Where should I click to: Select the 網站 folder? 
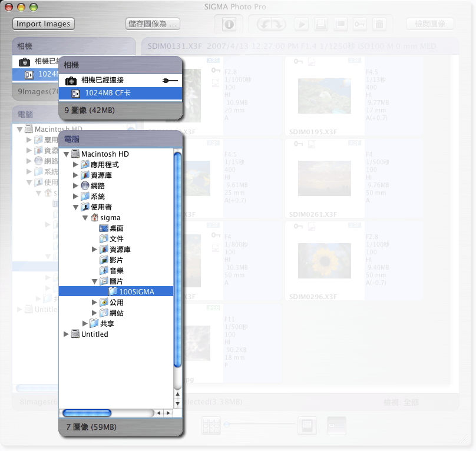tap(117, 313)
